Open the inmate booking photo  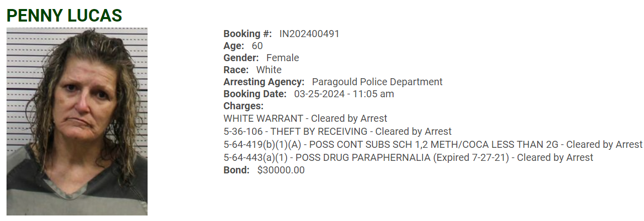click(x=77, y=122)
